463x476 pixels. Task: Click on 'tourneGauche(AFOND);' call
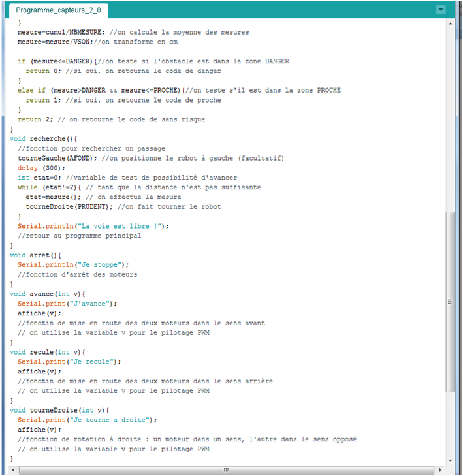(57, 158)
